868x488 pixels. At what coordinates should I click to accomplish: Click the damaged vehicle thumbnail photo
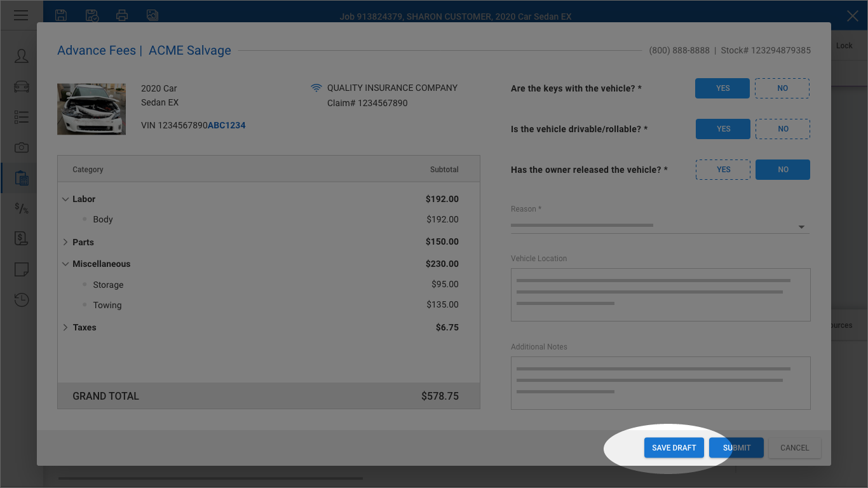[x=92, y=109]
